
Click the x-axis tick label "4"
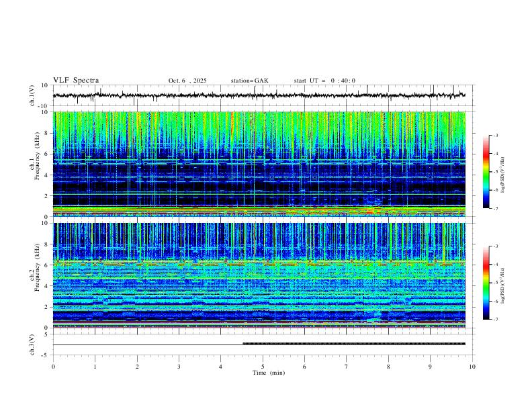pyautogui.click(x=220, y=367)
